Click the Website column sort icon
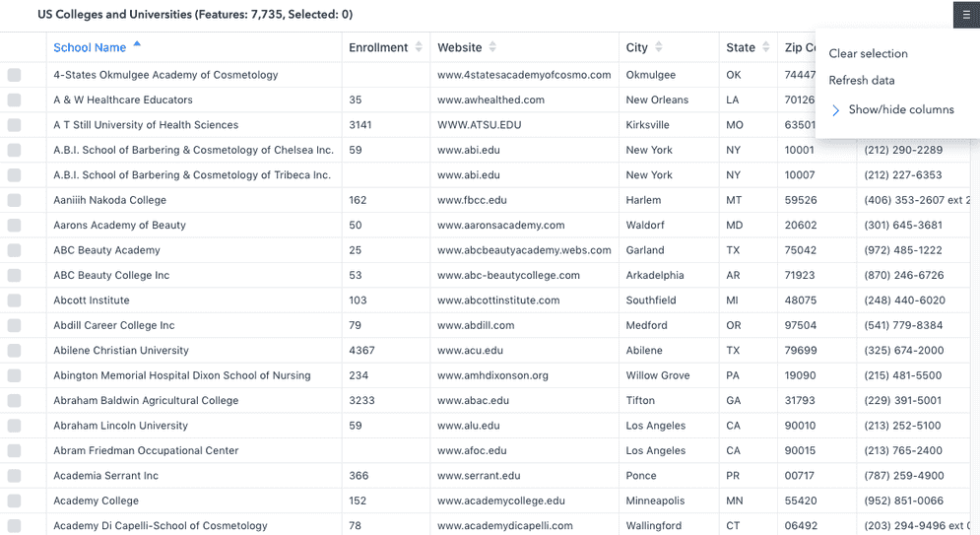 pos(492,47)
